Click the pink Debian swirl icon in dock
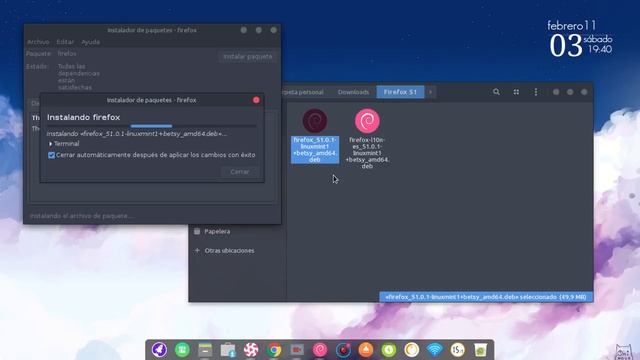This screenshot has width=640, height=360. pos(320,350)
